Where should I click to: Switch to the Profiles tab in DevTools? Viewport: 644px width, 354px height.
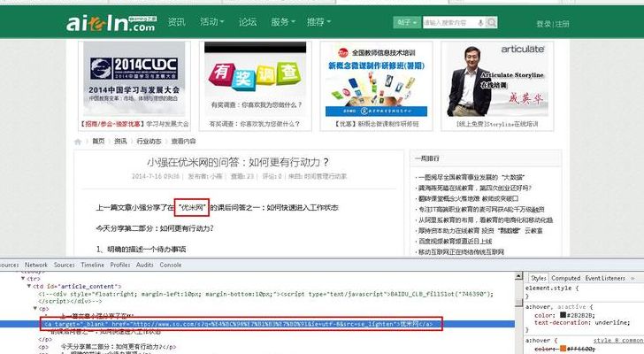120,265
